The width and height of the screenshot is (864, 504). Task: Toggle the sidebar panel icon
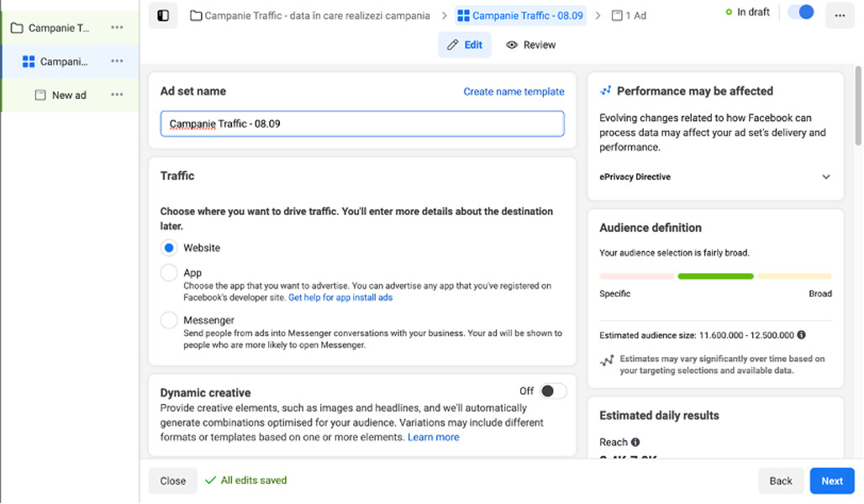click(163, 15)
